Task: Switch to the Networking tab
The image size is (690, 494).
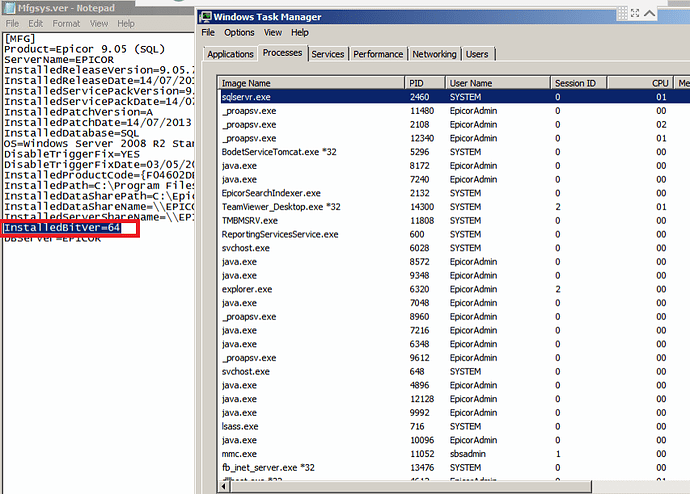Action: pyautogui.click(x=434, y=54)
